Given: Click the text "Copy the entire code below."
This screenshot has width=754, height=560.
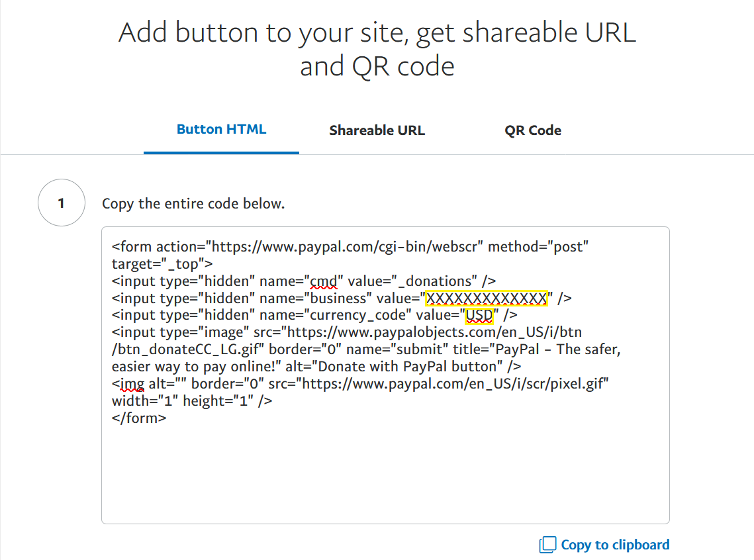Looking at the screenshot, I should click(x=193, y=204).
